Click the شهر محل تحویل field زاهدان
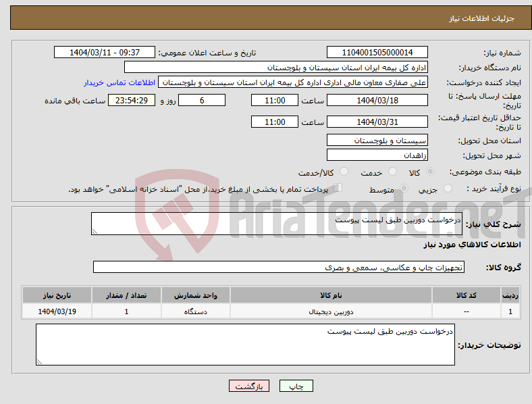This screenshot has width=532, height=404. pyautogui.click(x=377, y=155)
